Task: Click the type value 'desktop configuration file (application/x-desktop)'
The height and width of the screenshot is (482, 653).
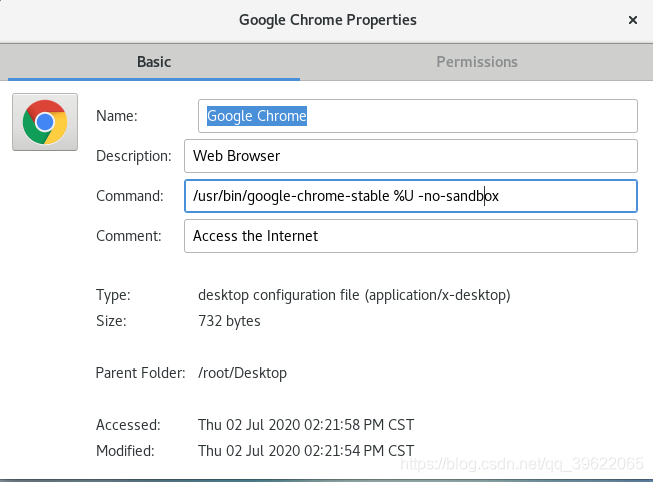Action: pyautogui.click(x=354, y=295)
